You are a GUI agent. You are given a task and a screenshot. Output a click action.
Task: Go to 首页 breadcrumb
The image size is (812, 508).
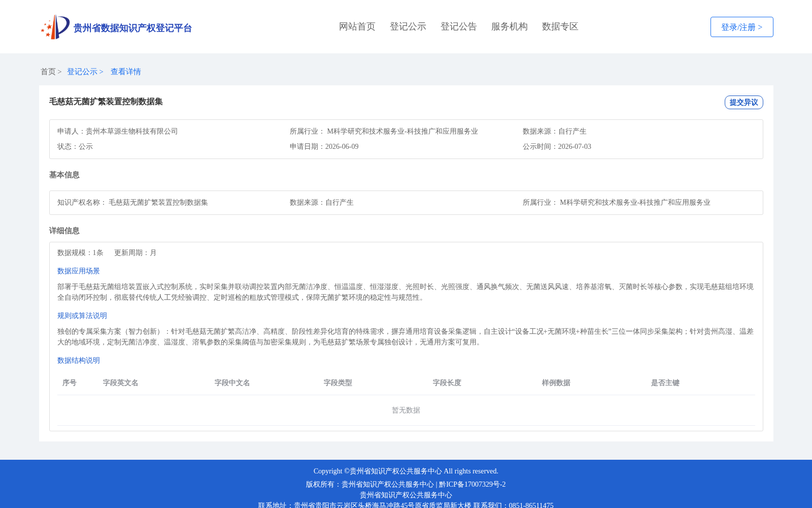coord(48,72)
